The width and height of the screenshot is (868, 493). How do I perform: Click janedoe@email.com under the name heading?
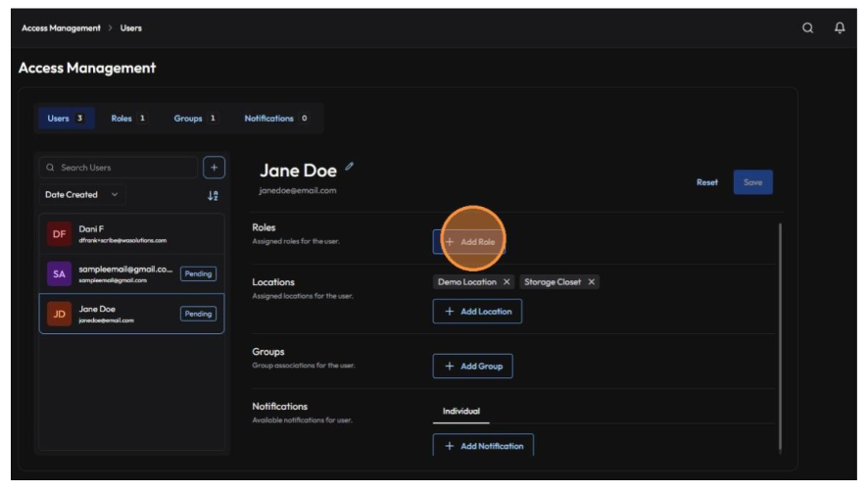pos(297,190)
